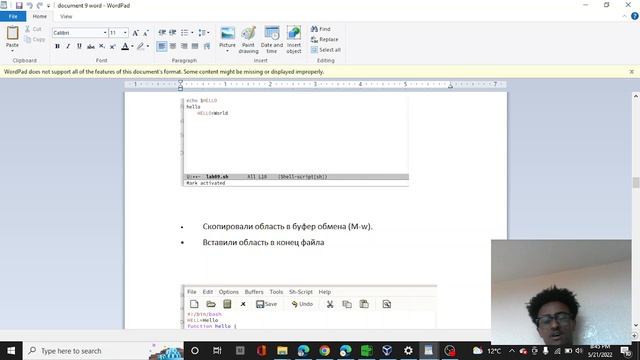The height and width of the screenshot is (360, 640).
Task: Launch Google Chrome from the taskbar
Action: coord(324,351)
